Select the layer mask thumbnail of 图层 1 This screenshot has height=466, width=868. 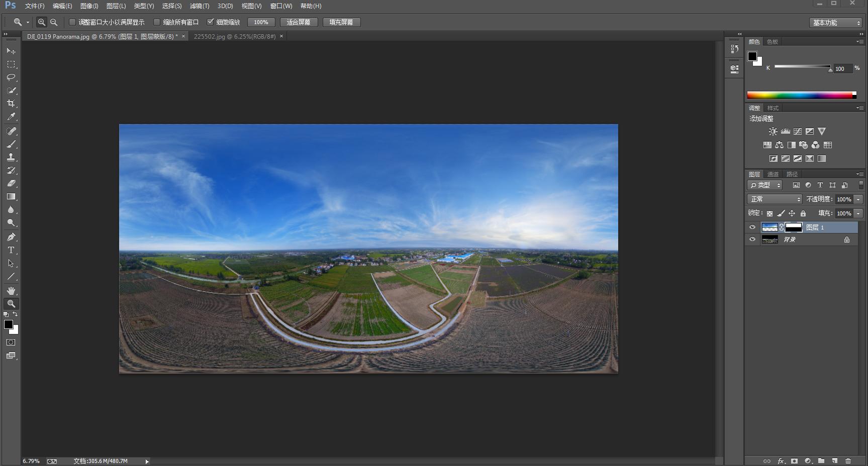pyautogui.click(x=794, y=227)
